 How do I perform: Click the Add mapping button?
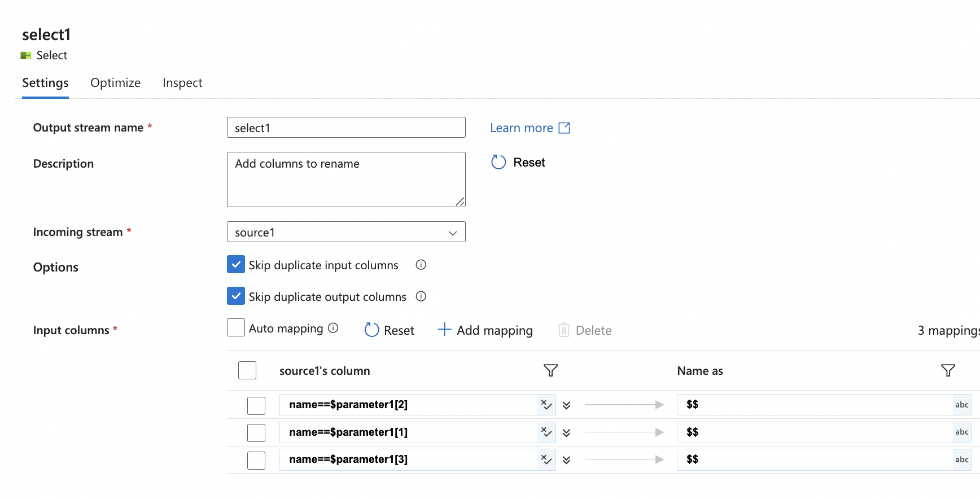[485, 330]
